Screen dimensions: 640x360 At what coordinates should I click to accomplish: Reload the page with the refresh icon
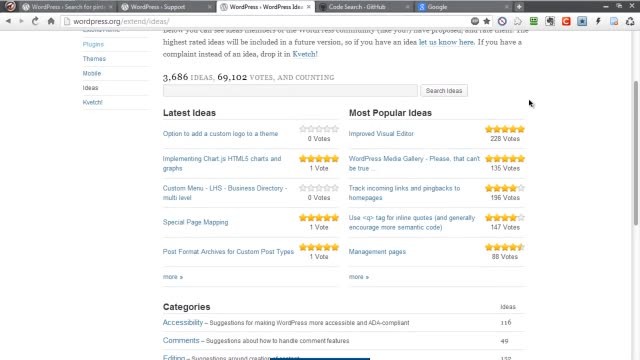[35, 21]
